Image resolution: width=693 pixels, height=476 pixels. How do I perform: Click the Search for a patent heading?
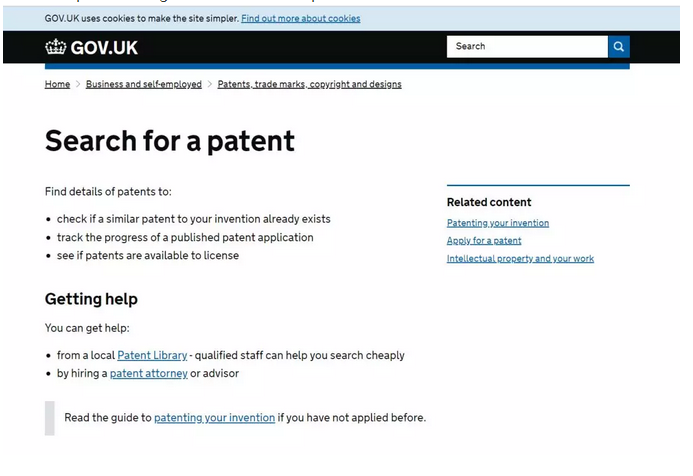pyautogui.click(x=170, y=141)
